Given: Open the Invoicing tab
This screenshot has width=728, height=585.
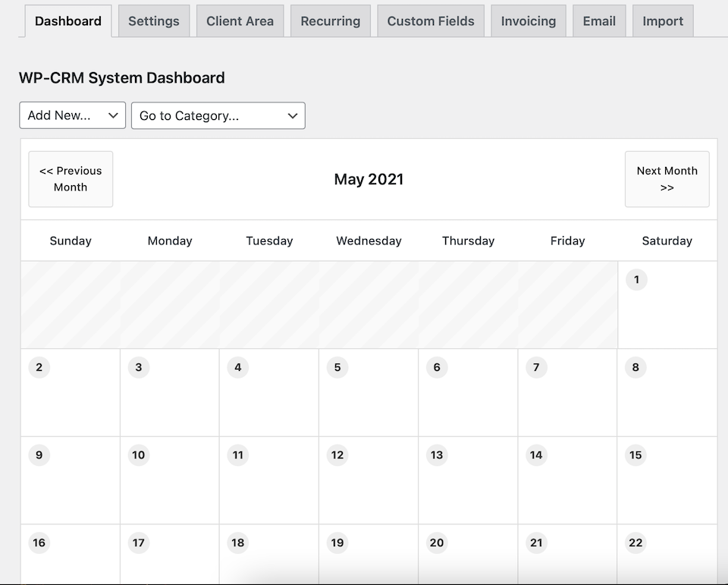Looking at the screenshot, I should 529,21.
